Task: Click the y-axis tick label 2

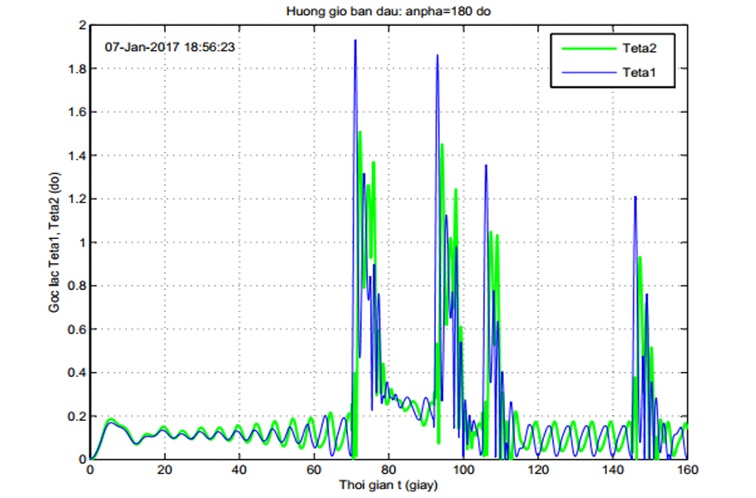Action: [x=82, y=25]
